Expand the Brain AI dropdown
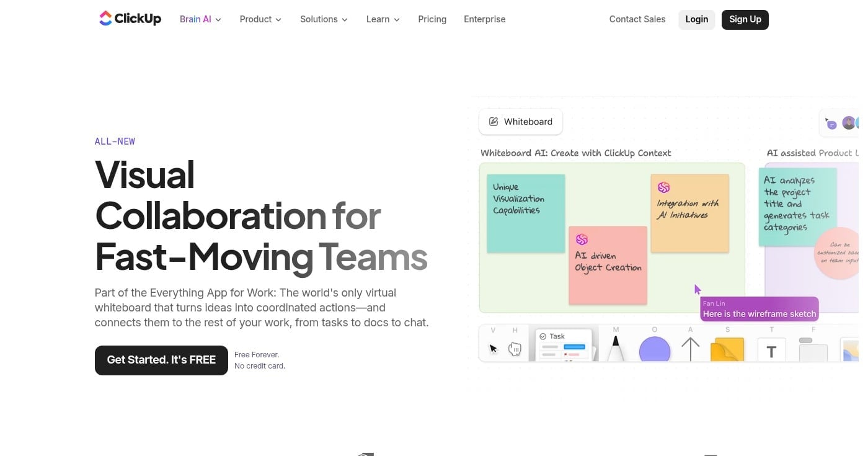 click(x=200, y=19)
